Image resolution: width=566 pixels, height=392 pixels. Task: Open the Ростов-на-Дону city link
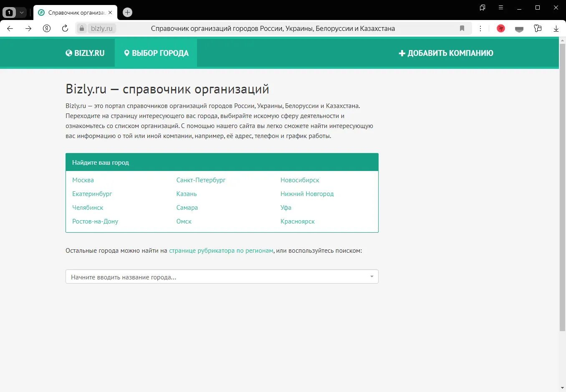(x=95, y=221)
